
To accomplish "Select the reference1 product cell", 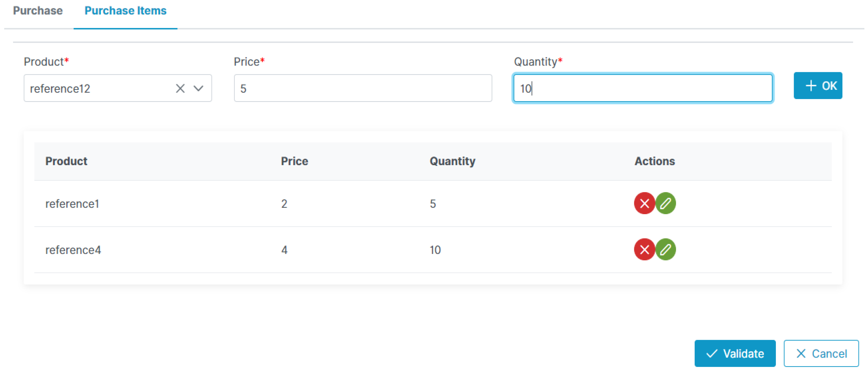I will [x=72, y=204].
